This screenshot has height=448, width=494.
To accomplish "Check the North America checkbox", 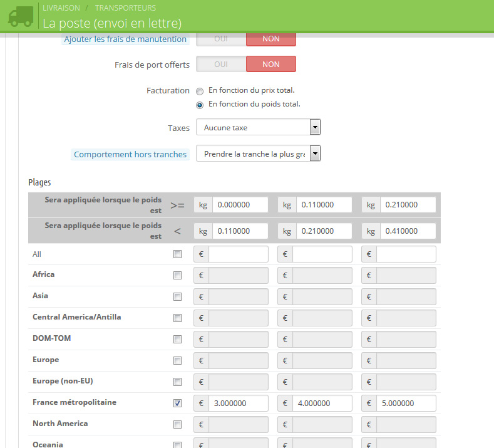I will [x=177, y=424].
